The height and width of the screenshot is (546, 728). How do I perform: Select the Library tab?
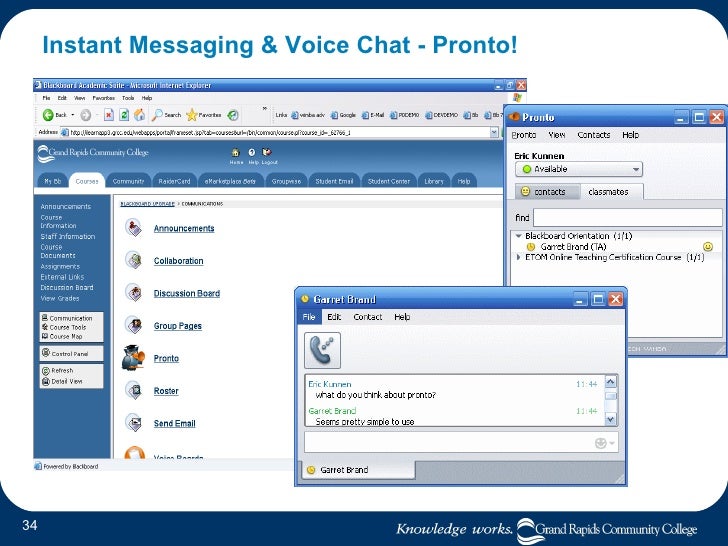434,181
